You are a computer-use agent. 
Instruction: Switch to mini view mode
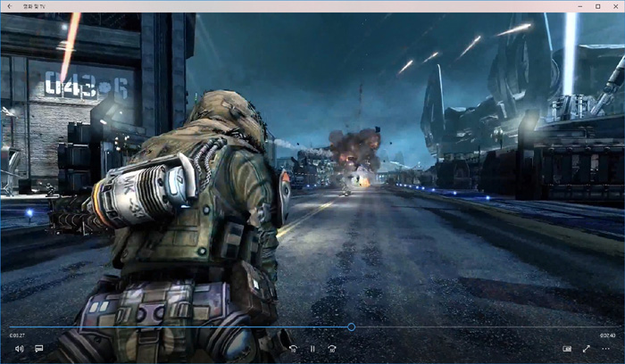567,349
